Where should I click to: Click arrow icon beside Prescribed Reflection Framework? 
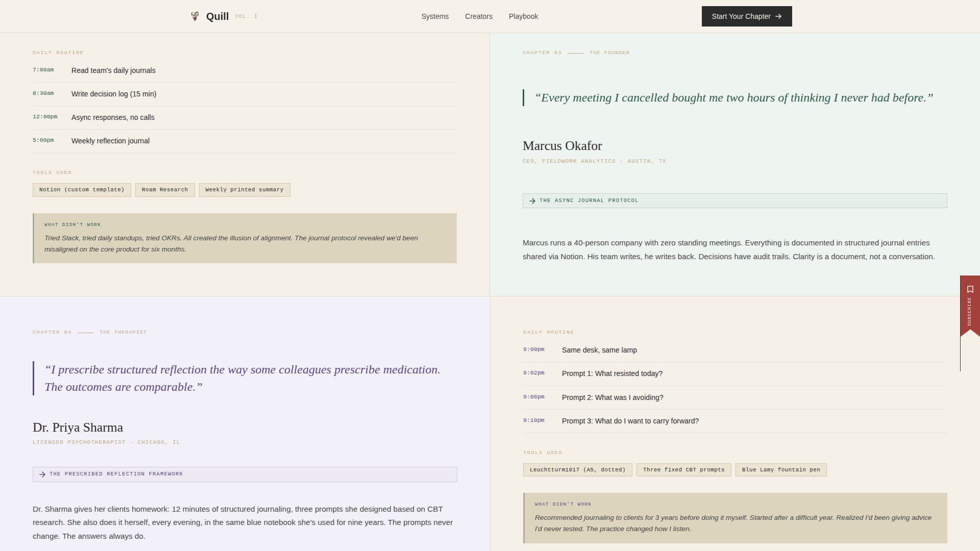tap(42, 474)
